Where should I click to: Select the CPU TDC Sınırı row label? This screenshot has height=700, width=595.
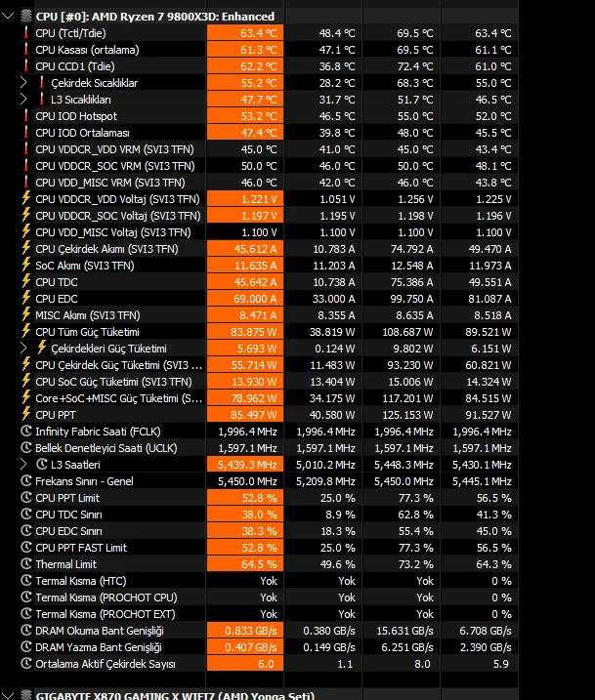pyautogui.click(x=68, y=515)
